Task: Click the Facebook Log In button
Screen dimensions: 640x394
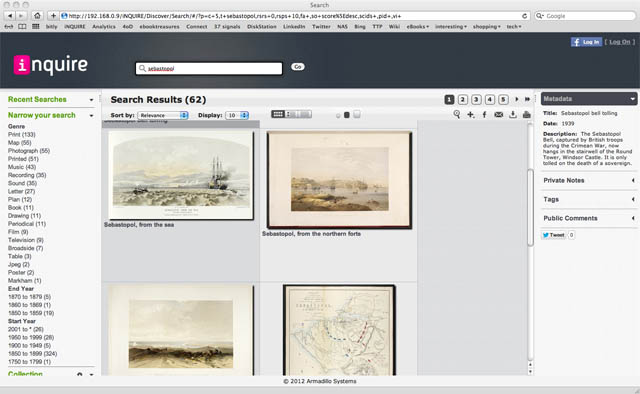Action: click(x=586, y=42)
